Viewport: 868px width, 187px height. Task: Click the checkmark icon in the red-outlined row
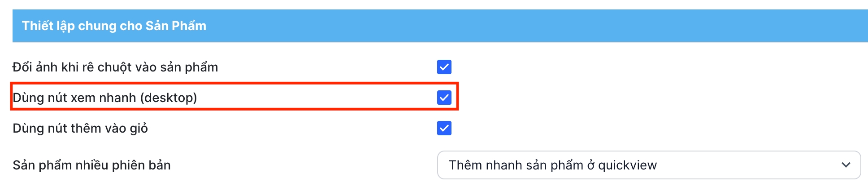click(x=444, y=98)
